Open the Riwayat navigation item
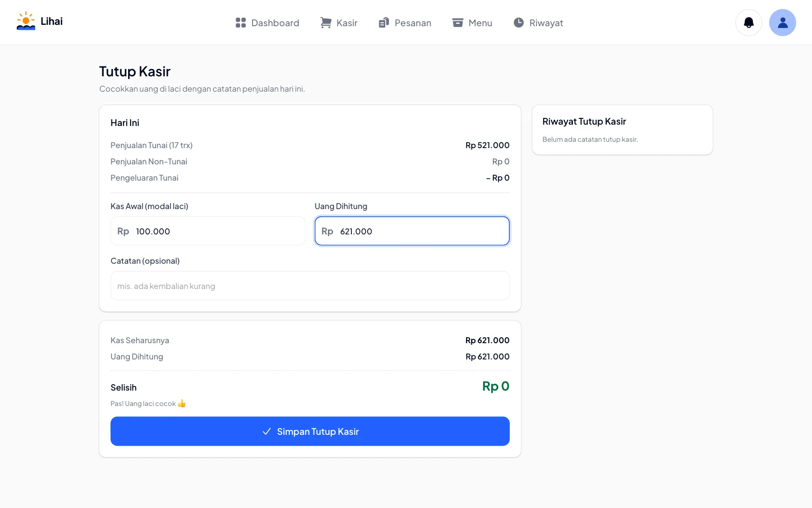The width and height of the screenshot is (812, 508). point(538,23)
